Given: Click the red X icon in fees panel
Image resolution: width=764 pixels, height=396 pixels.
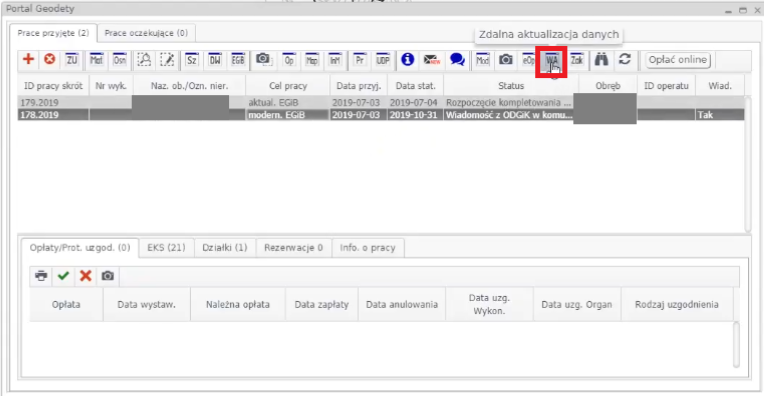Looking at the screenshot, I should 85,276.
